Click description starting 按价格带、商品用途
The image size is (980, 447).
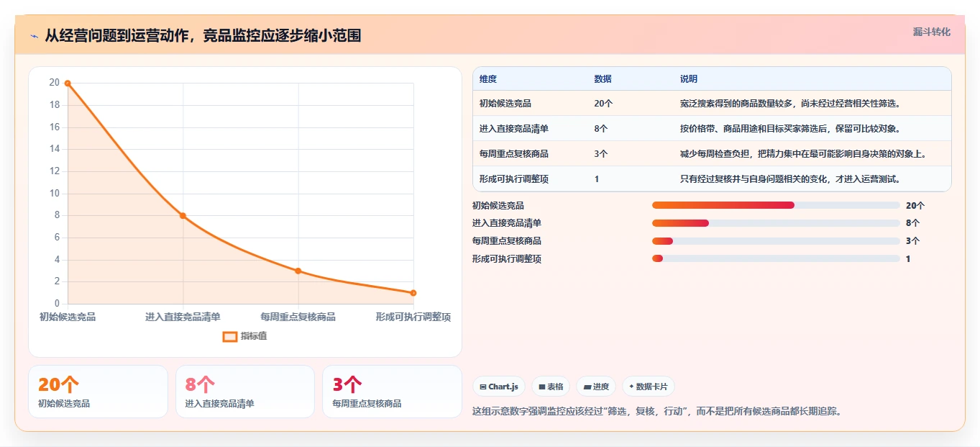[x=790, y=129]
